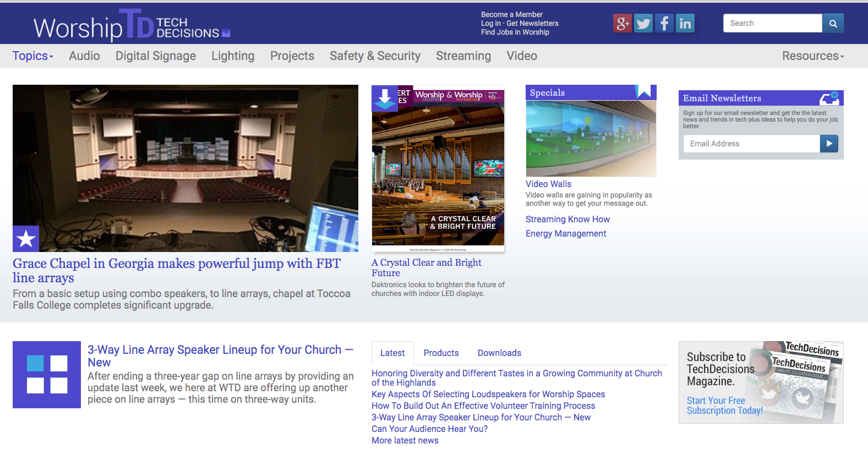
Task: Open the Facebook social icon
Action: click(x=664, y=23)
